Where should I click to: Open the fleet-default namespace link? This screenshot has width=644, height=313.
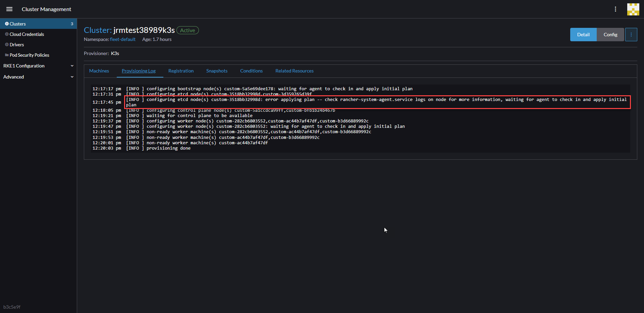click(122, 39)
